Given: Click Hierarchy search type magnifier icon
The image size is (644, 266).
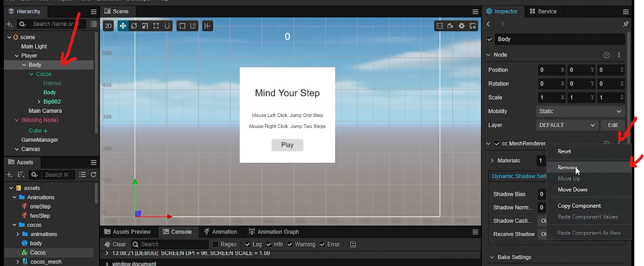Looking at the screenshot, I should point(22,24).
